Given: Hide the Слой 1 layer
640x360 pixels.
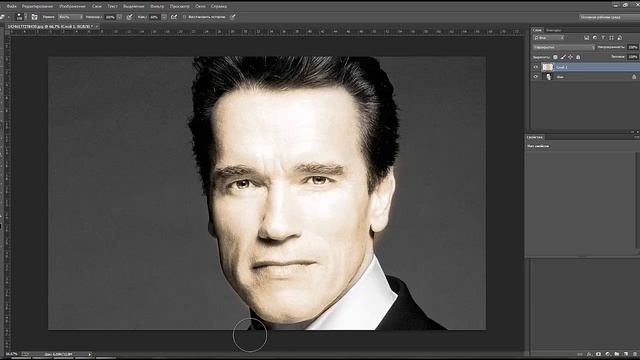Looking at the screenshot, I should coord(536,67).
